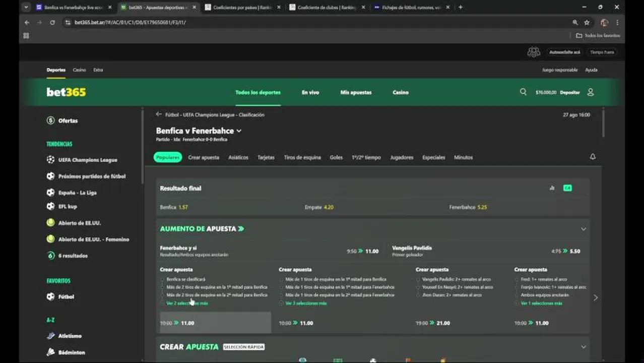Select Vangelis Pavlidis primer goleador 5.50

point(486,251)
